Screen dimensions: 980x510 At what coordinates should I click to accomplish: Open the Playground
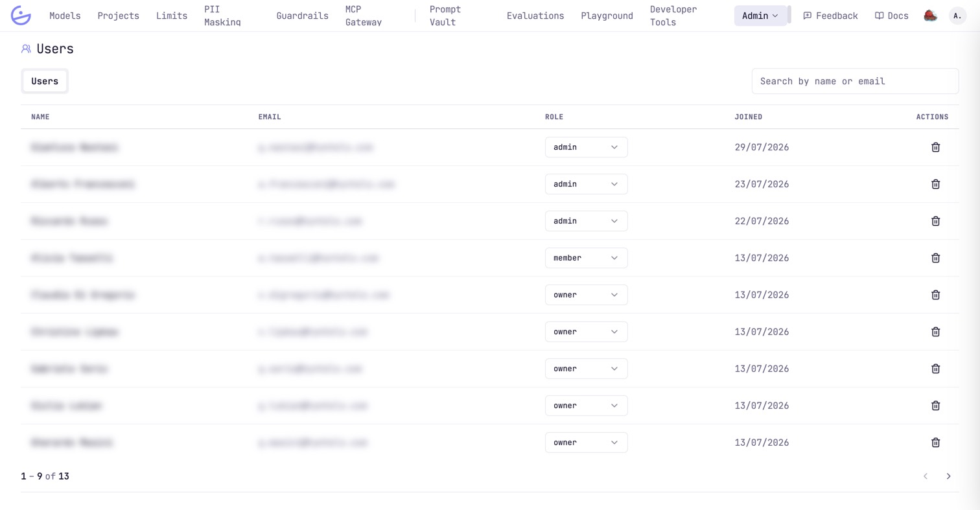pos(607,16)
